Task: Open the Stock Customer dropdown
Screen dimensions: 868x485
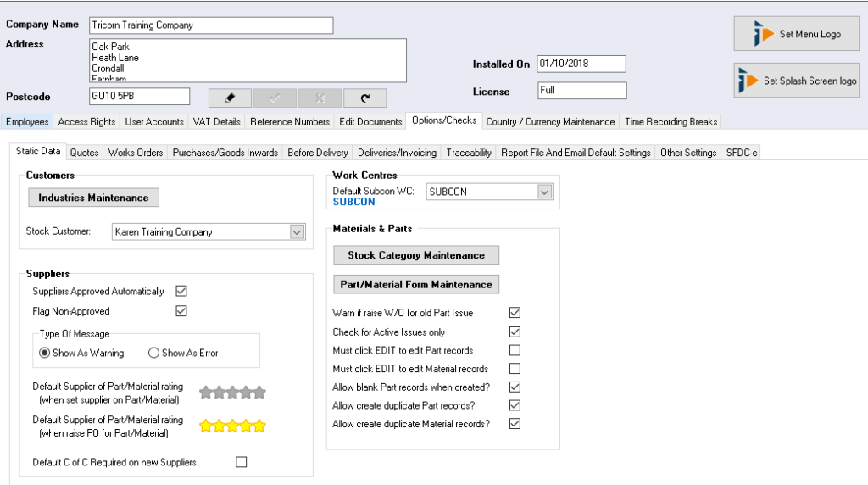Action: pos(297,231)
